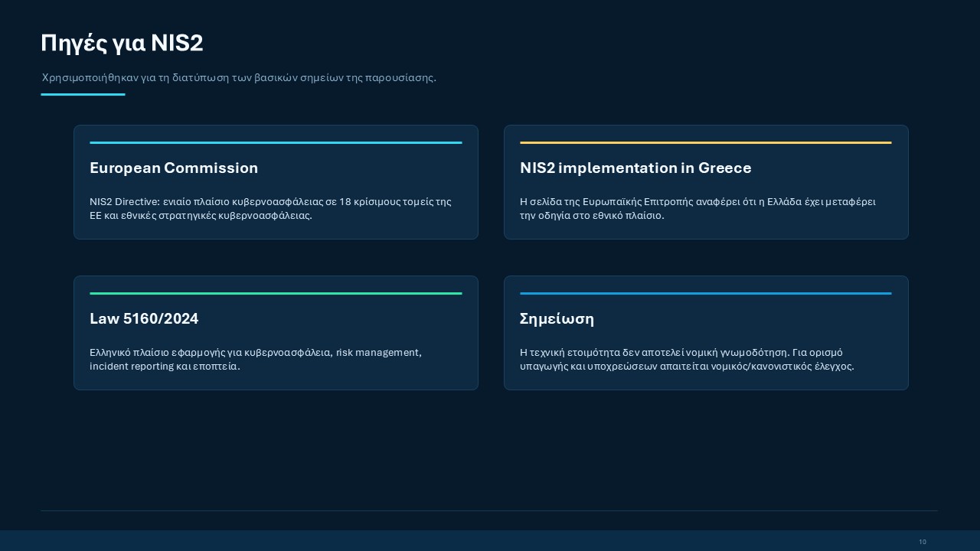Select description starting 'Ελληνικό πλαίσιο εφαρμογής'
The width and height of the screenshot is (980, 551).
coord(256,359)
